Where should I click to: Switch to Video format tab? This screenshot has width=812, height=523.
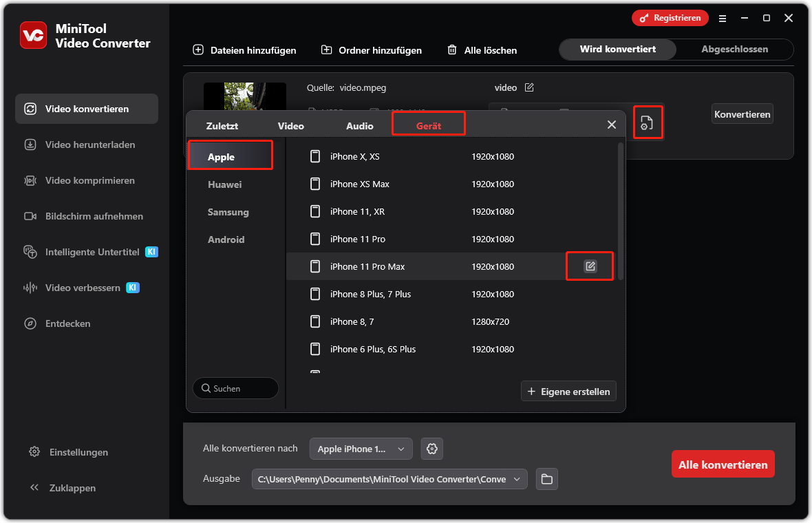pyautogui.click(x=290, y=126)
